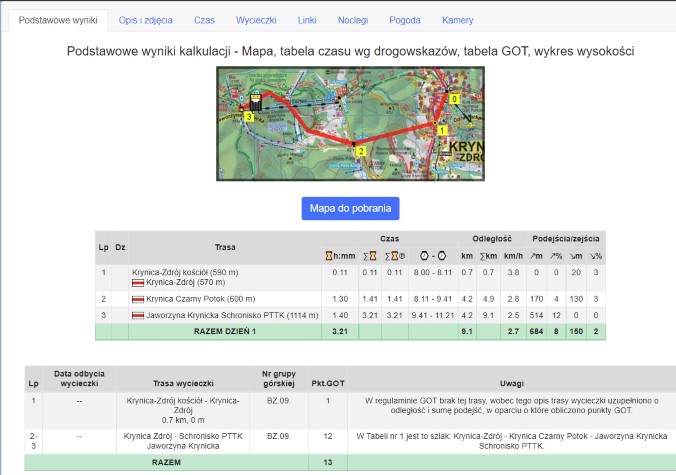Go to the Noclegi tab
This screenshot has height=475, width=676.
click(353, 20)
